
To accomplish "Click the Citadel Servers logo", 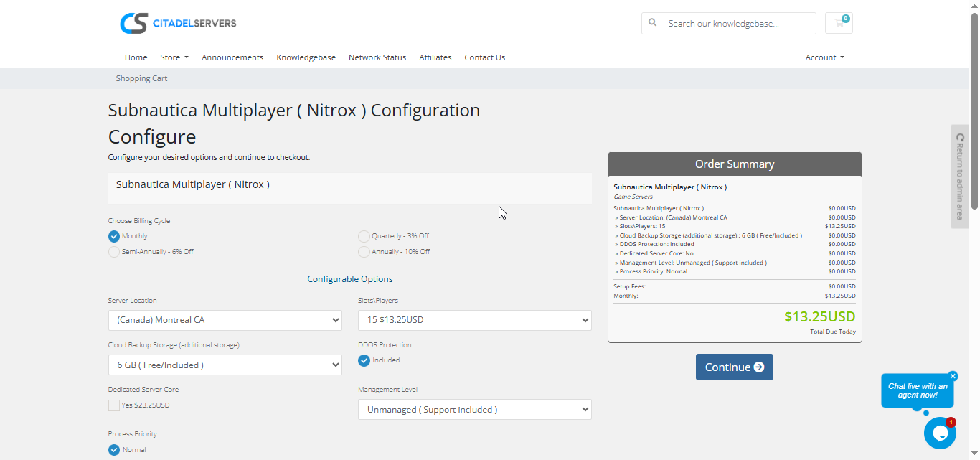I will [x=178, y=23].
